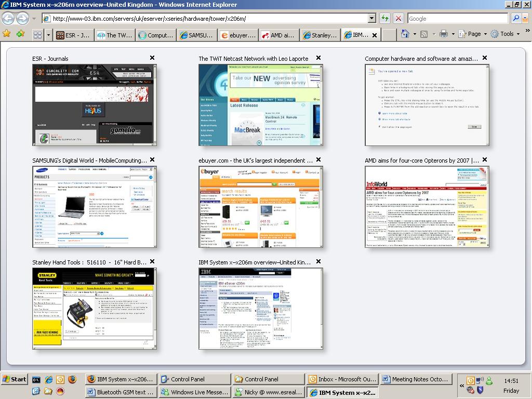
Task: Click the Stop loading red X icon
Action: pyautogui.click(x=398, y=18)
